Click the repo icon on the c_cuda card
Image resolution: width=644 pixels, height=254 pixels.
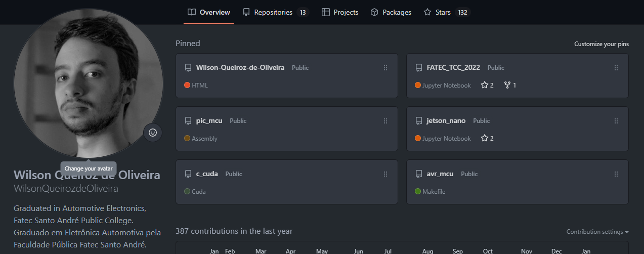click(x=188, y=174)
